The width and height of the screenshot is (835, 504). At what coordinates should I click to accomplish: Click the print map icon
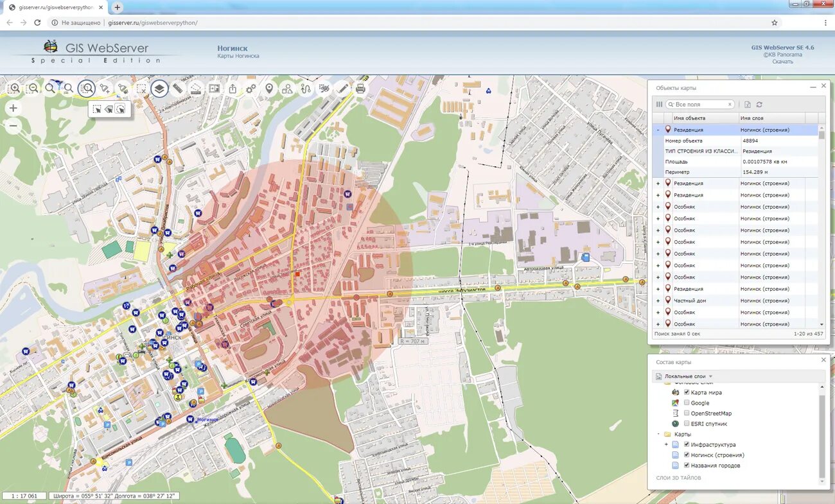pyautogui.click(x=360, y=89)
